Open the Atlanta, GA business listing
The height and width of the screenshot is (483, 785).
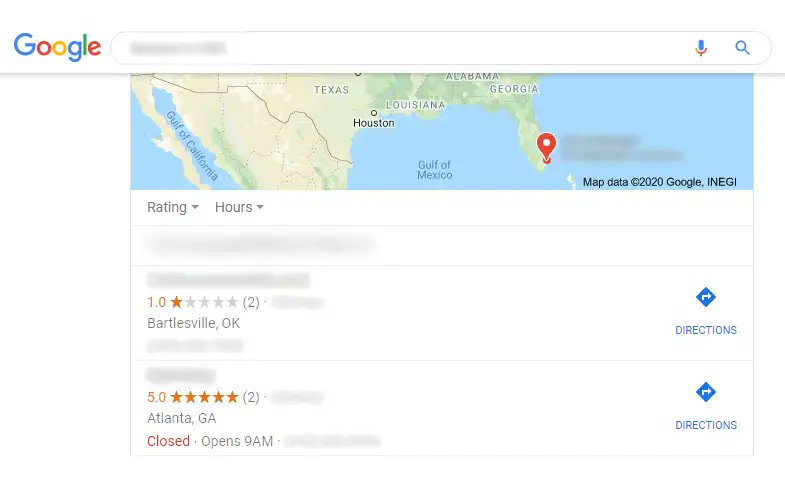coord(442,408)
